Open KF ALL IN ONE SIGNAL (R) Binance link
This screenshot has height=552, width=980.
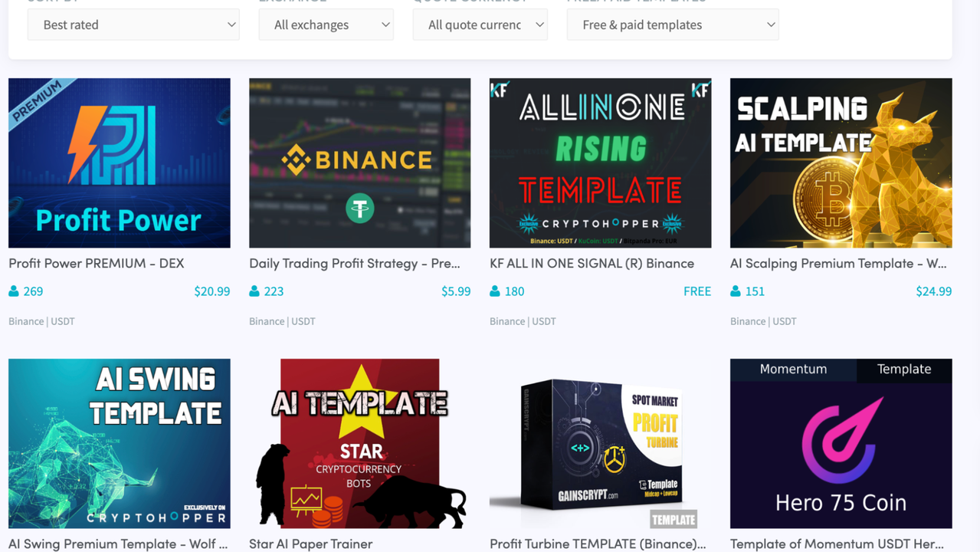pos(592,263)
